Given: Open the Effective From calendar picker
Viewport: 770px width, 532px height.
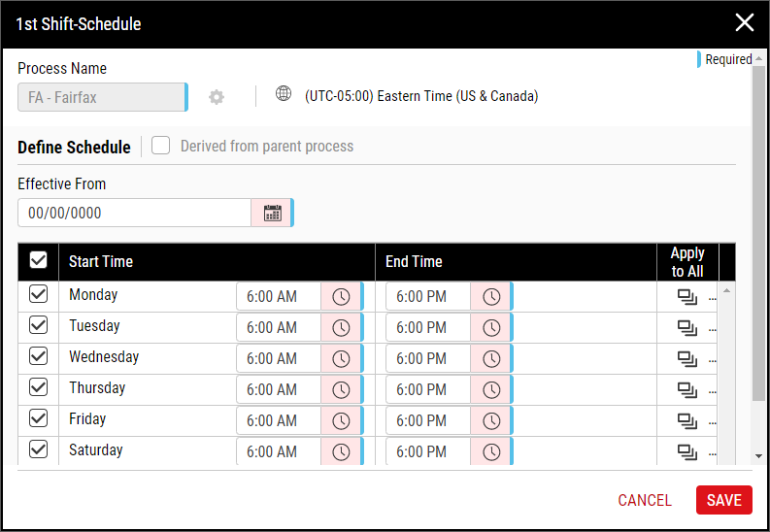Looking at the screenshot, I should click(272, 213).
